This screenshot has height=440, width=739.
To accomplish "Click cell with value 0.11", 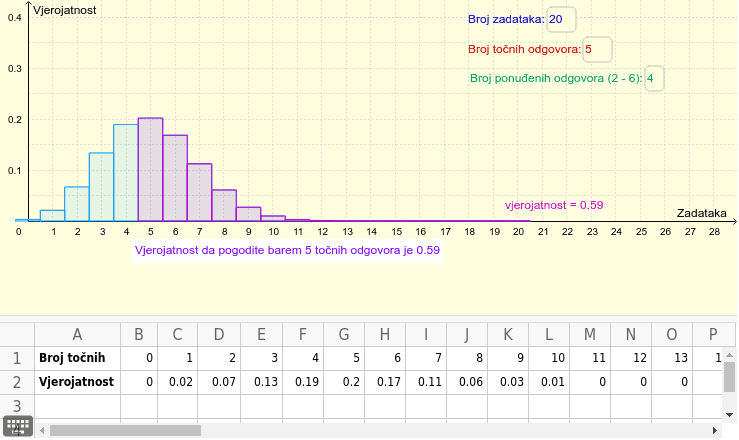I will (x=426, y=383).
